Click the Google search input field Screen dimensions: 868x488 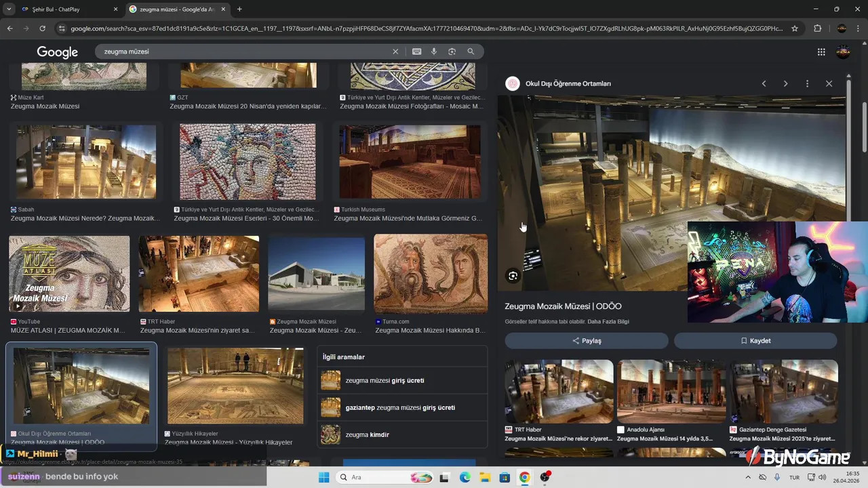244,52
